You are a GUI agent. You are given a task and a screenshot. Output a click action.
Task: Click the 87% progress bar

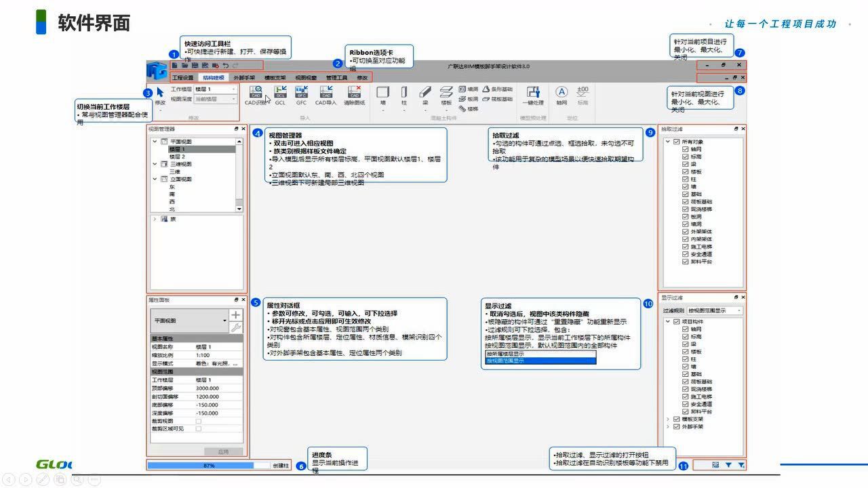(x=209, y=466)
